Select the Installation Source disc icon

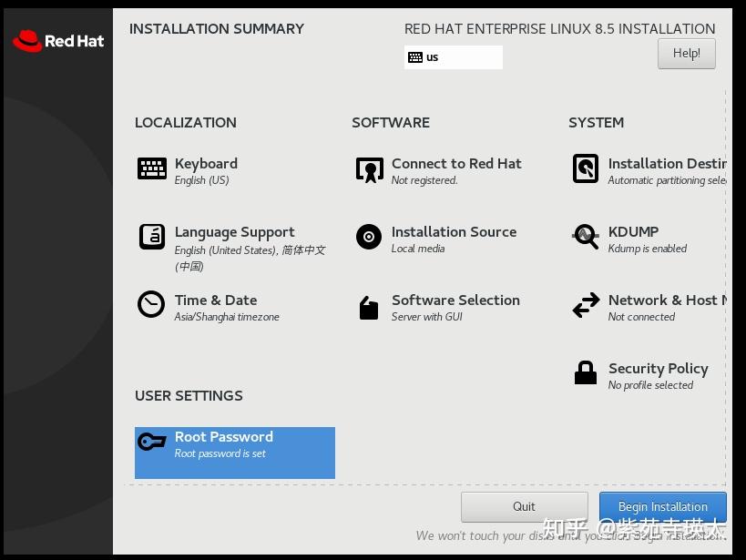(369, 236)
